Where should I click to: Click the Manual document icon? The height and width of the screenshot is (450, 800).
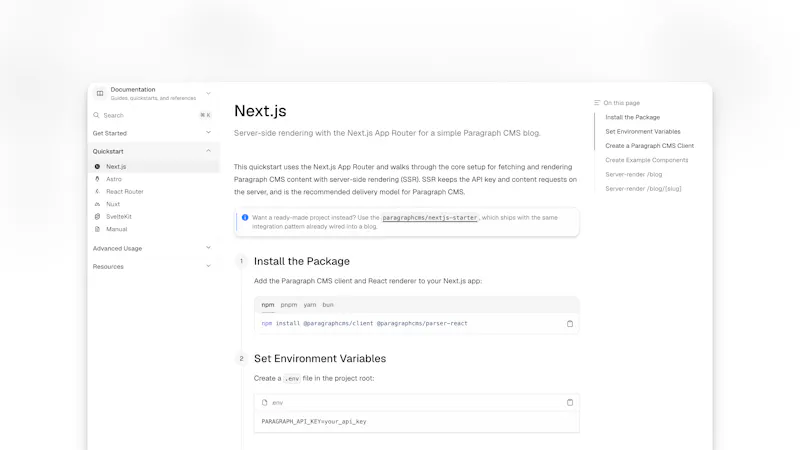pyautogui.click(x=97, y=229)
